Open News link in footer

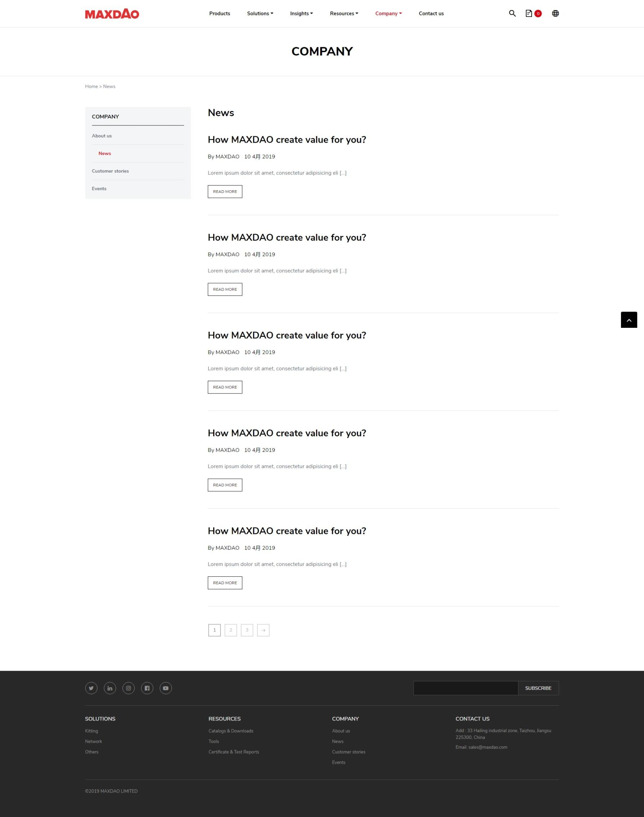pos(338,741)
